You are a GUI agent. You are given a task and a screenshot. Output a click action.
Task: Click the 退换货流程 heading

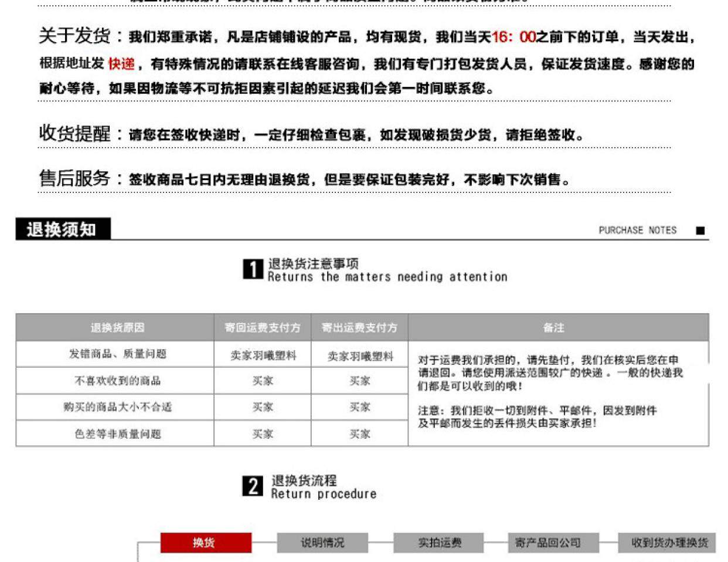304,480
